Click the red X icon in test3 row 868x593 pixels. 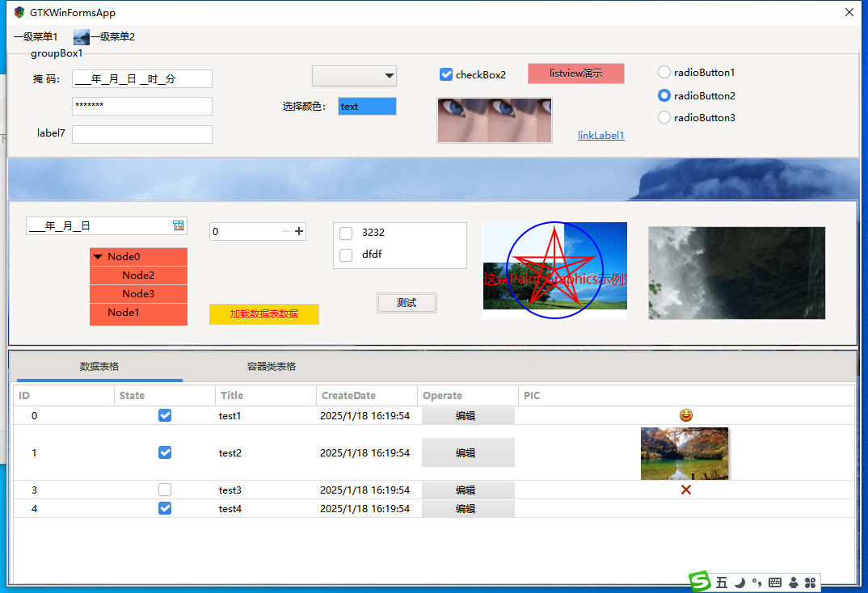coord(686,490)
